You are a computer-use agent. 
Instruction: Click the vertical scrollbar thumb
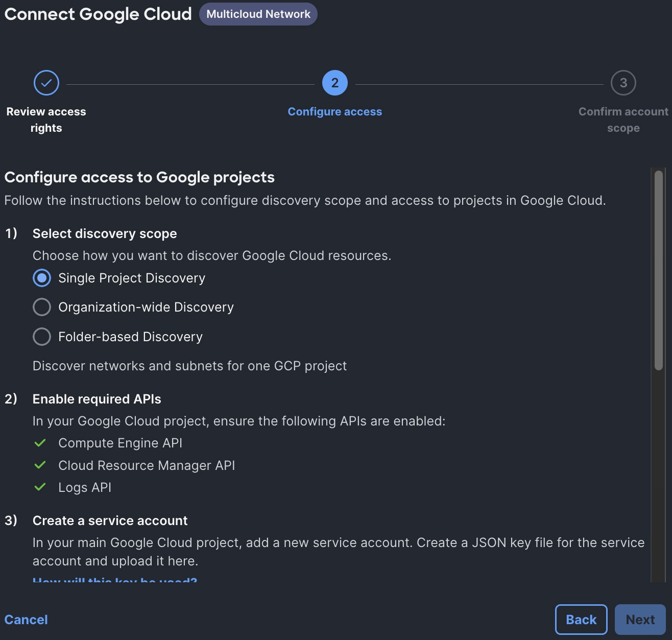point(659,270)
